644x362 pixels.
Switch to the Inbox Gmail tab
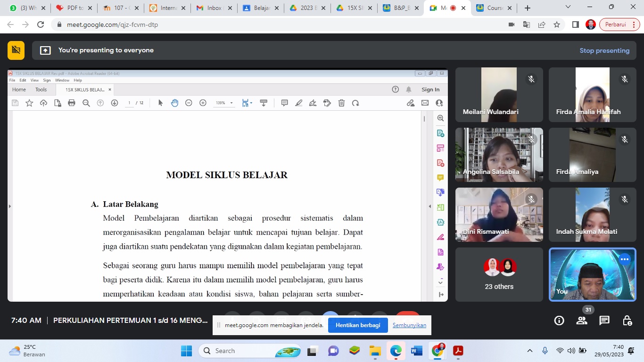(x=210, y=8)
